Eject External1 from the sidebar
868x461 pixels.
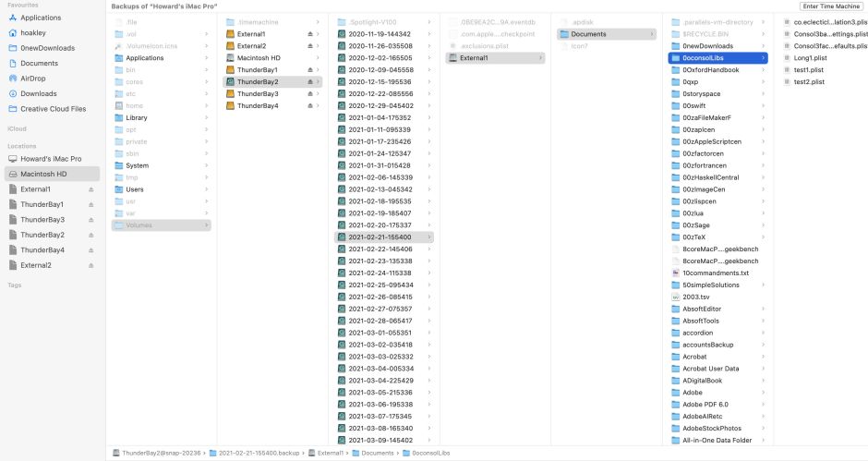[90, 189]
